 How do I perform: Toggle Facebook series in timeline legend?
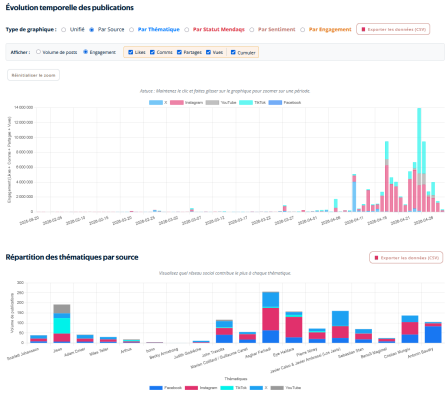(285, 103)
